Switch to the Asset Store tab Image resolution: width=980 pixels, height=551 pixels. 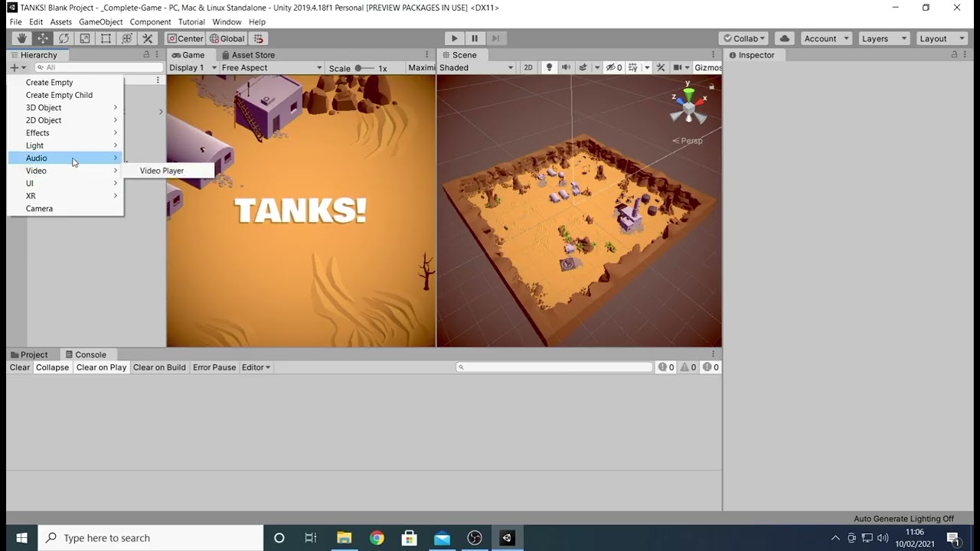247,55
